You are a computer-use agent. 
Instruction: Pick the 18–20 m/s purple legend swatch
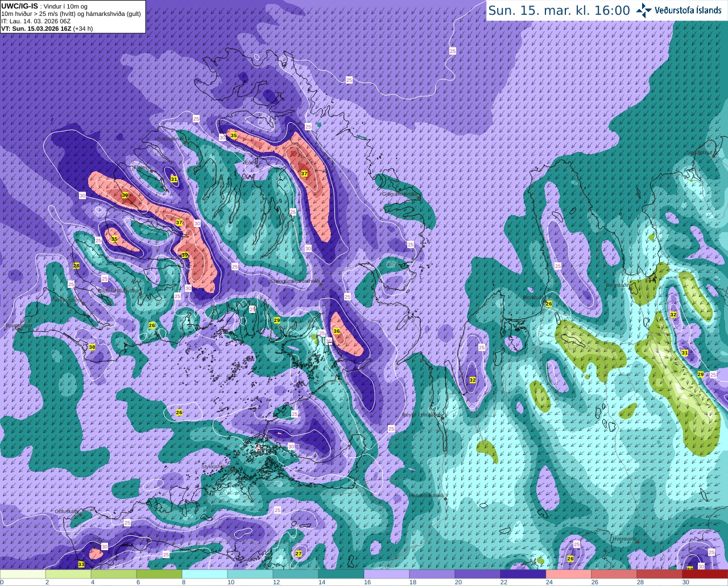point(432,574)
